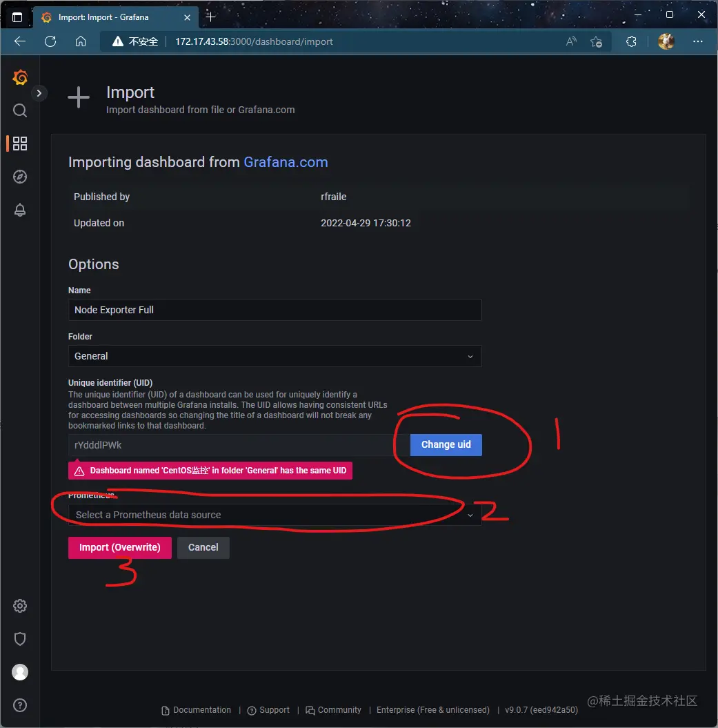Open browser extensions puzzle icon

tap(631, 41)
